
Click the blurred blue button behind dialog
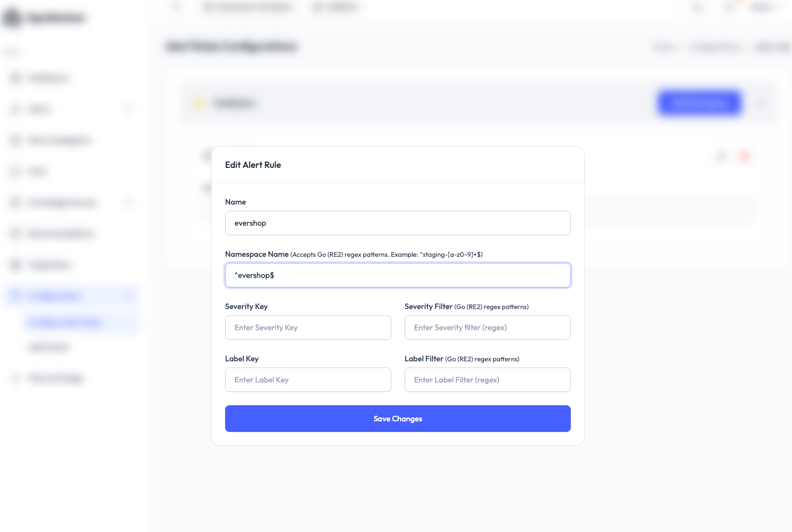(699, 103)
